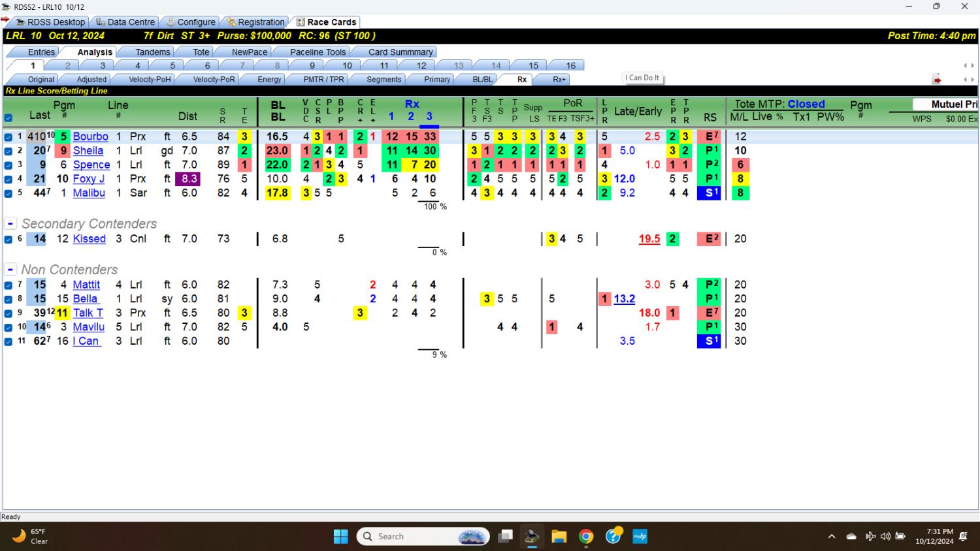Click the Mutuel Prices header field
This screenshot has height=551, width=980.
click(945, 104)
